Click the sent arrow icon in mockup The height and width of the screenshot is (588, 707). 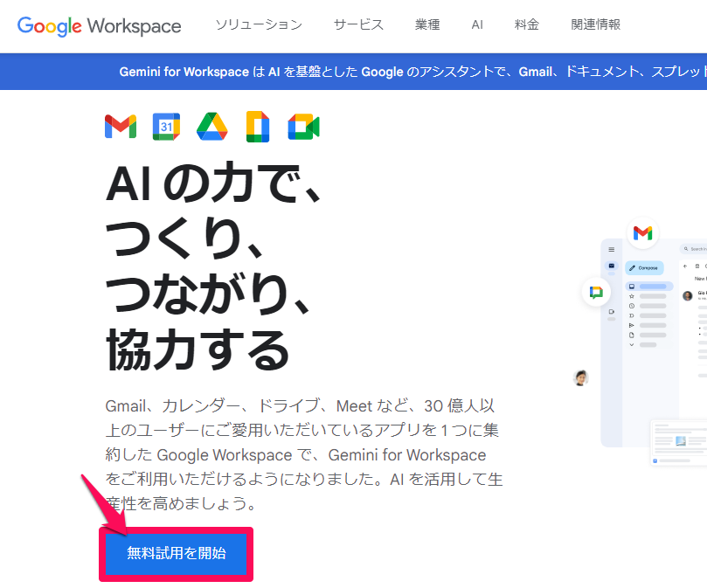click(632, 325)
